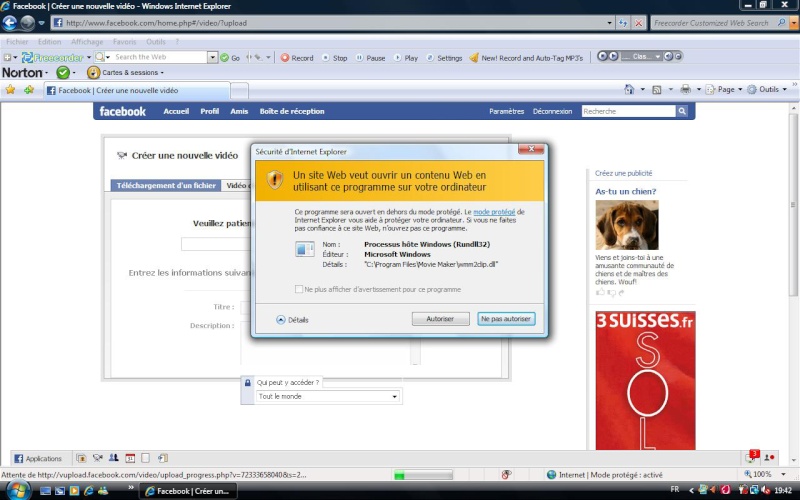
Task: Open the Tout le monde privacy dropdown
Action: [328, 396]
